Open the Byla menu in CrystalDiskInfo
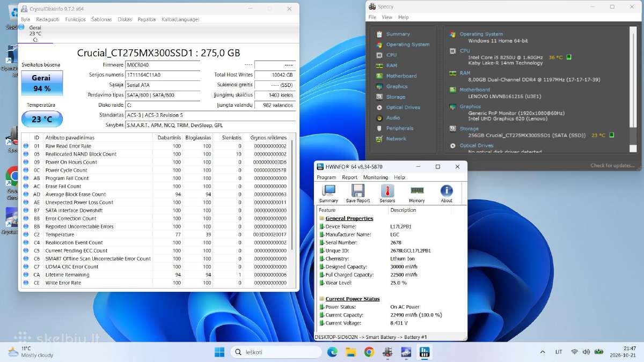Viewport: 644px width, 362px height. click(x=26, y=19)
